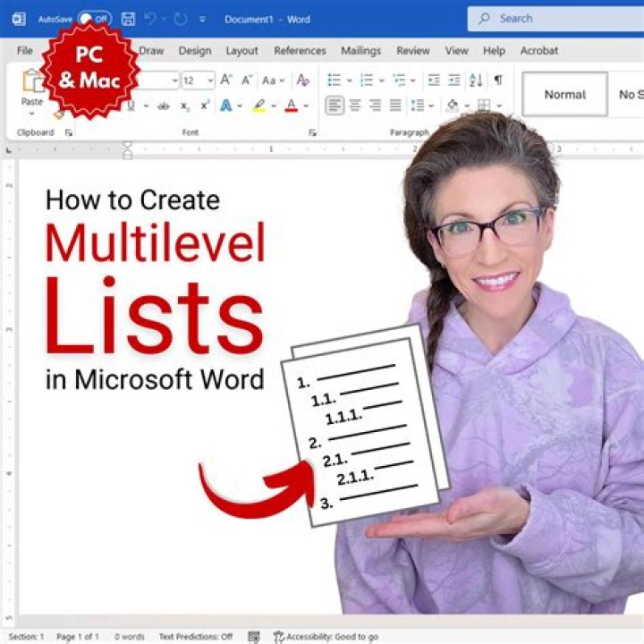Open the Mailings tab
Image resolution: width=644 pixels, height=644 pixels.
[360, 50]
